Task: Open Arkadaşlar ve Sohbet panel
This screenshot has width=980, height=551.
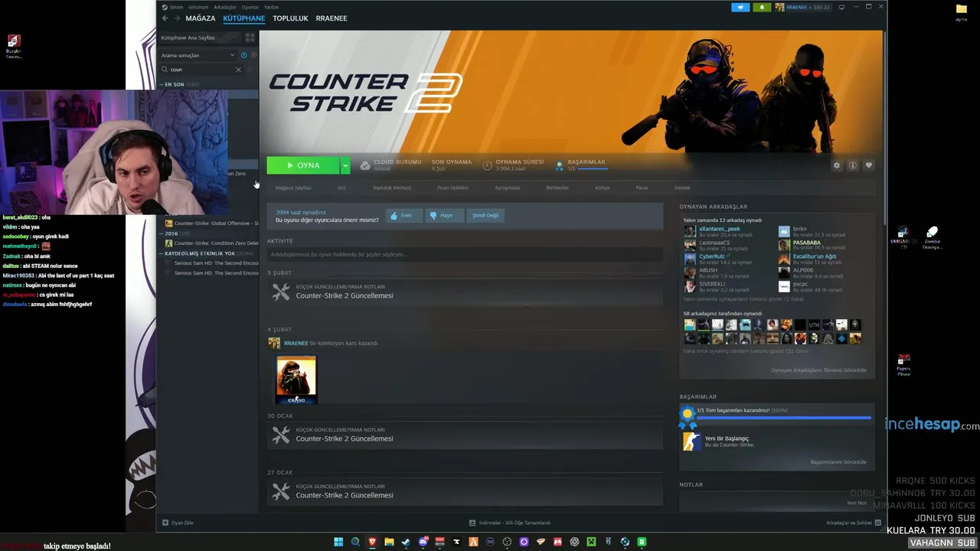Action: click(x=854, y=523)
